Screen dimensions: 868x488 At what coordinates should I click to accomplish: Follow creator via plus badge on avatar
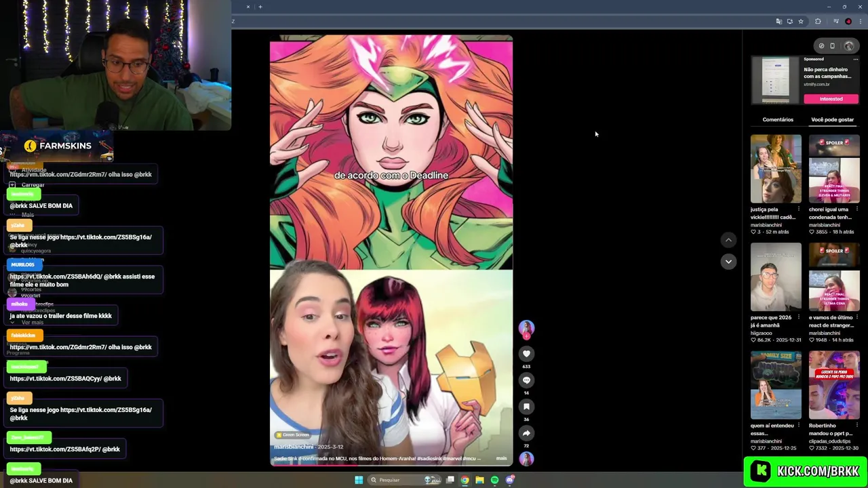[x=526, y=336]
